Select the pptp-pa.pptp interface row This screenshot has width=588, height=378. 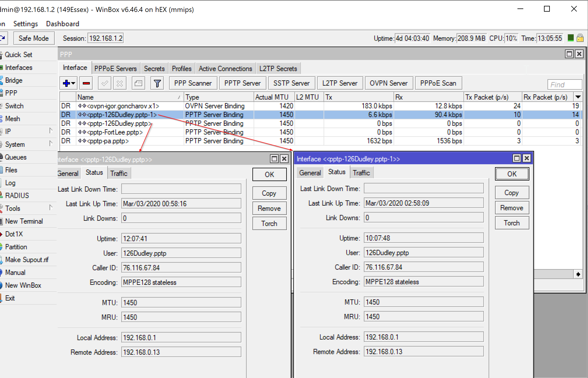click(x=108, y=141)
